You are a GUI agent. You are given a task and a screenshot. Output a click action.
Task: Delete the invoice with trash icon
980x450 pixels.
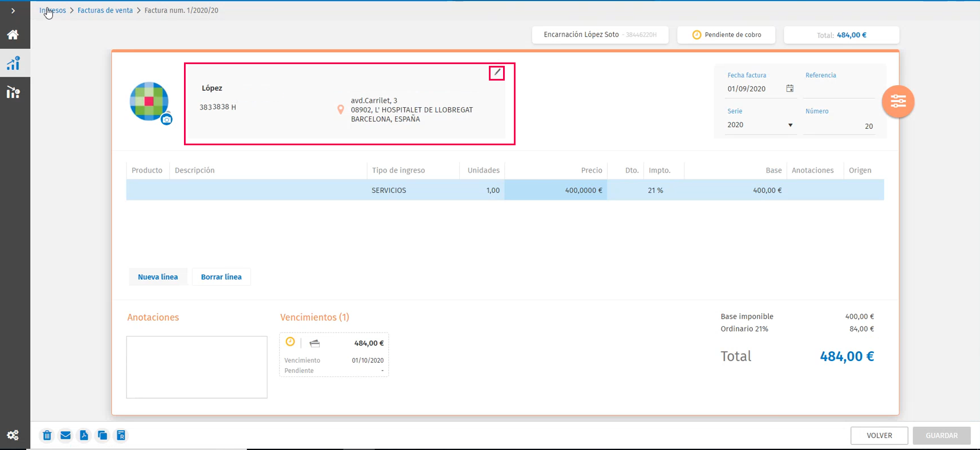pyautogui.click(x=47, y=435)
